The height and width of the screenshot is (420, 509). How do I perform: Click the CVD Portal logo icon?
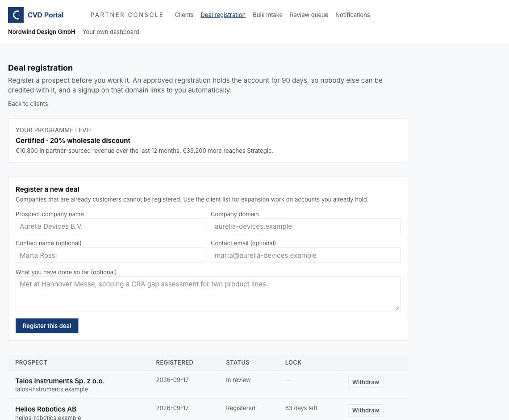tap(16, 15)
